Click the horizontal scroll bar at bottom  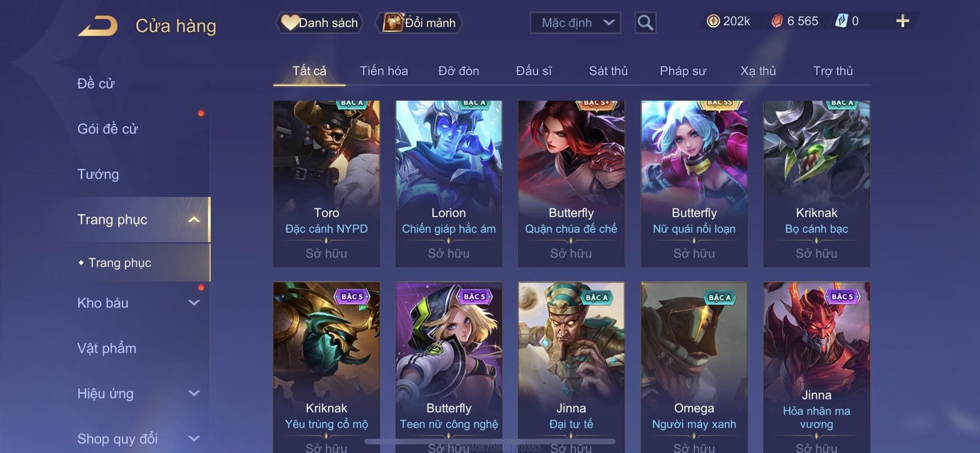(490, 441)
